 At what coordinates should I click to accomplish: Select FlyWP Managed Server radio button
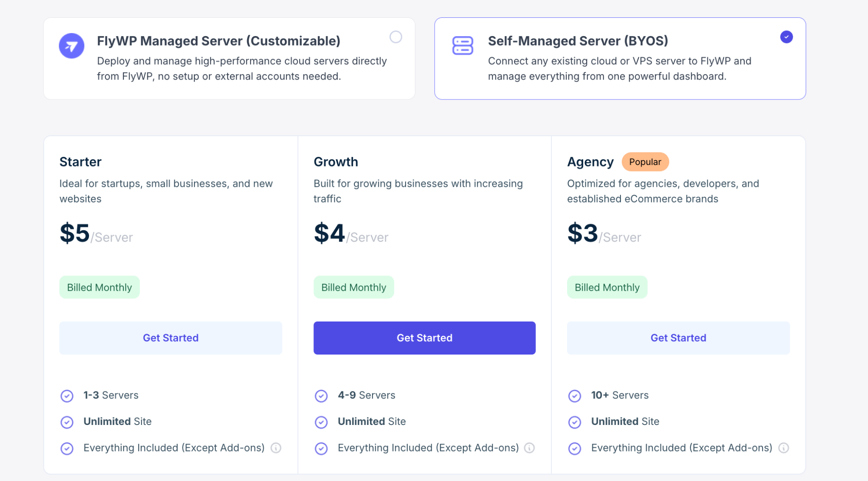click(396, 37)
